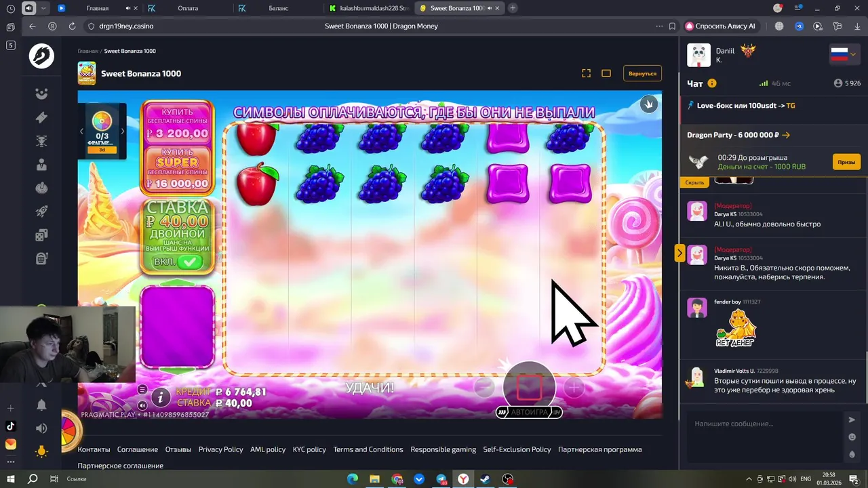The width and height of the screenshot is (868, 488).
Task: Increase the bet with plus button
Action: (574, 388)
